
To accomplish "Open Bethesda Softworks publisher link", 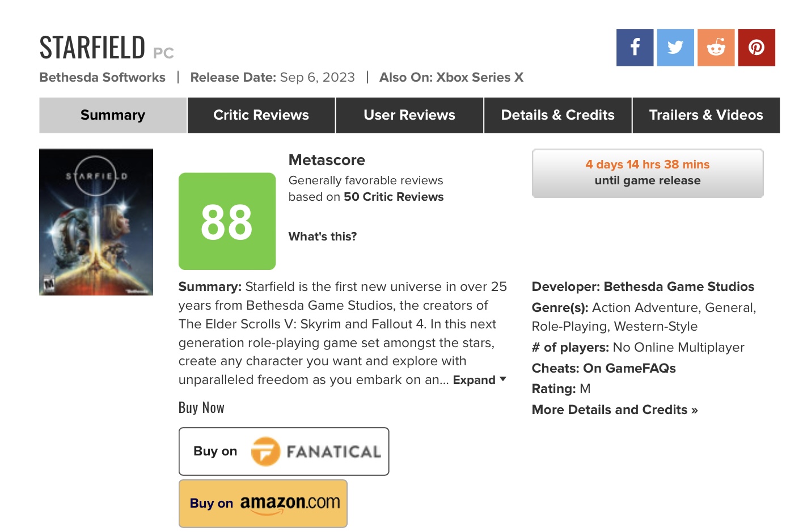I will (103, 77).
